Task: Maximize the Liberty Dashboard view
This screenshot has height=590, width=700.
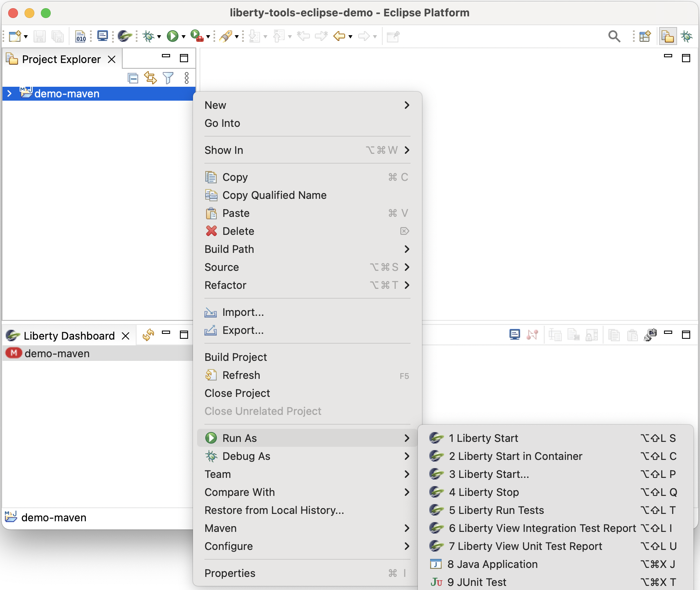Action: coord(184,335)
